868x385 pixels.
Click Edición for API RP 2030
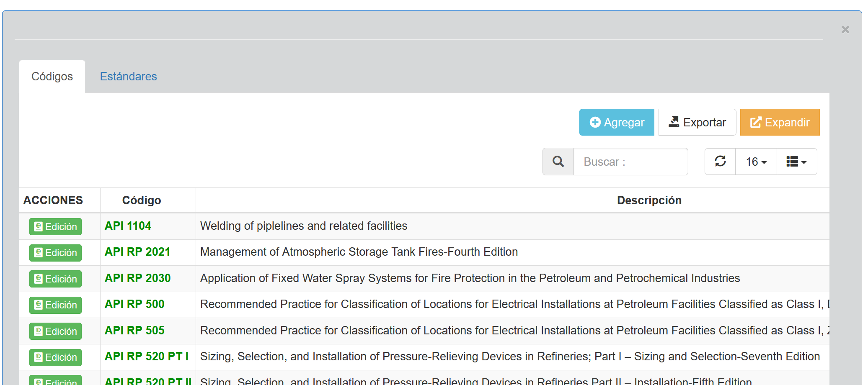click(x=55, y=279)
